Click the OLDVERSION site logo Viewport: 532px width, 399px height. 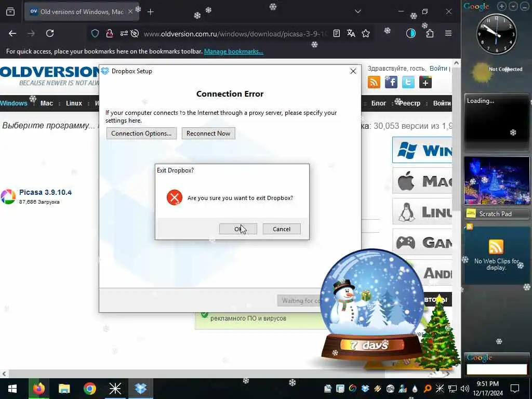(49, 75)
